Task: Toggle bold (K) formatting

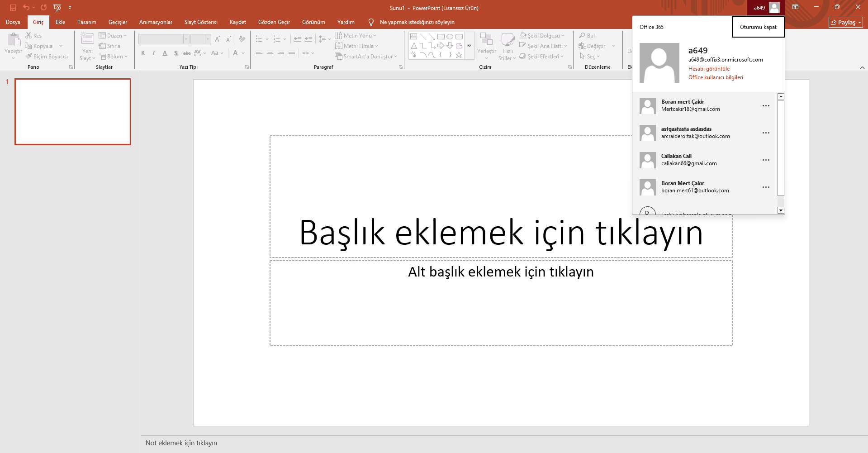Action: coord(143,53)
